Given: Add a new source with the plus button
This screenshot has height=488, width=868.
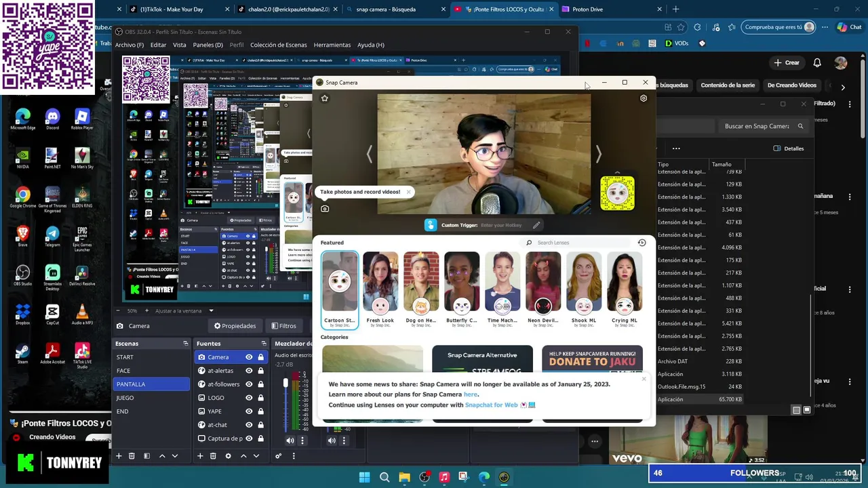Looking at the screenshot, I should (x=200, y=456).
